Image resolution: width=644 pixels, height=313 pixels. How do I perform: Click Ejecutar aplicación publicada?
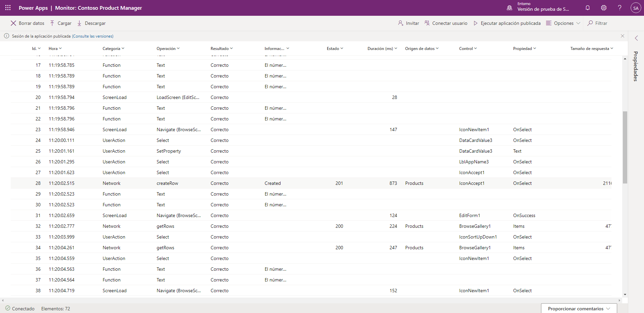click(507, 23)
